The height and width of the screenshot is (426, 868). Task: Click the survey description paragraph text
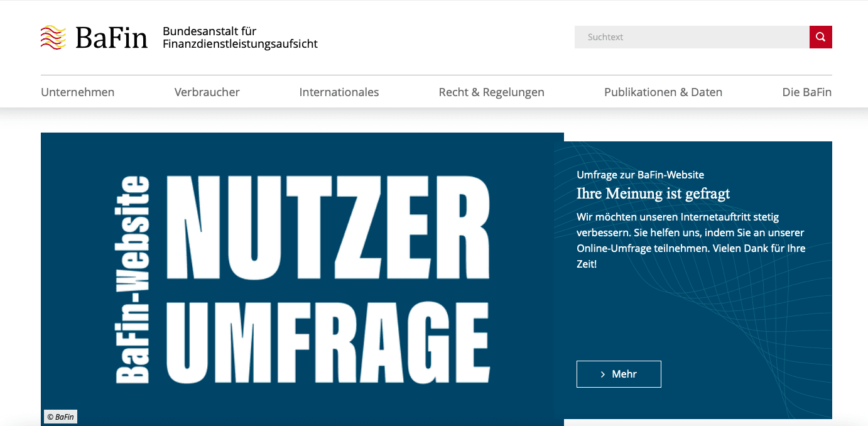click(691, 241)
